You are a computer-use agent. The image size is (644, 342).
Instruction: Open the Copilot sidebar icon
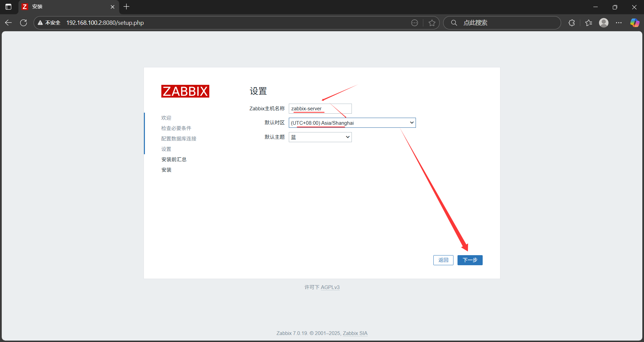click(635, 23)
